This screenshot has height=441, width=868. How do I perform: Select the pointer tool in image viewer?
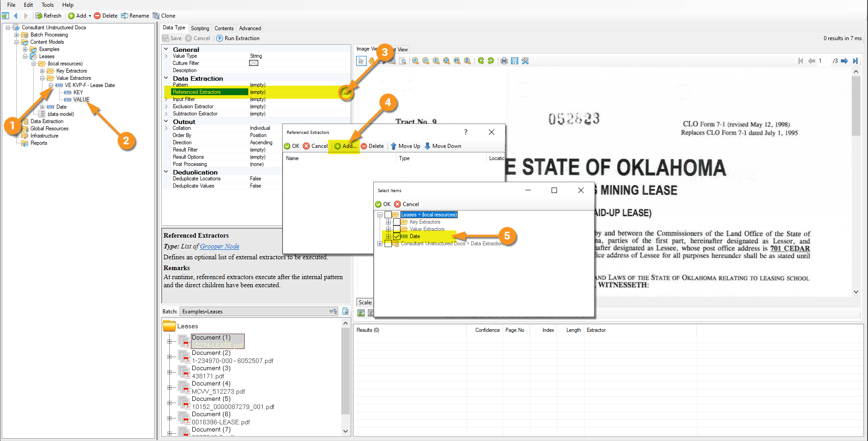tap(361, 61)
